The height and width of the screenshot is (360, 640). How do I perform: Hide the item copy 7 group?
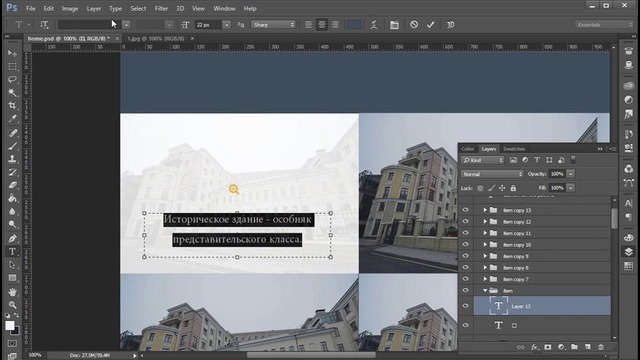coord(466,279)
